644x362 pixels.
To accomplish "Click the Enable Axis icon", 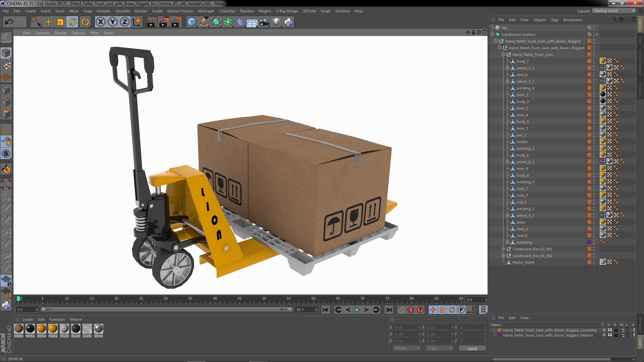I will coord(6,129).
